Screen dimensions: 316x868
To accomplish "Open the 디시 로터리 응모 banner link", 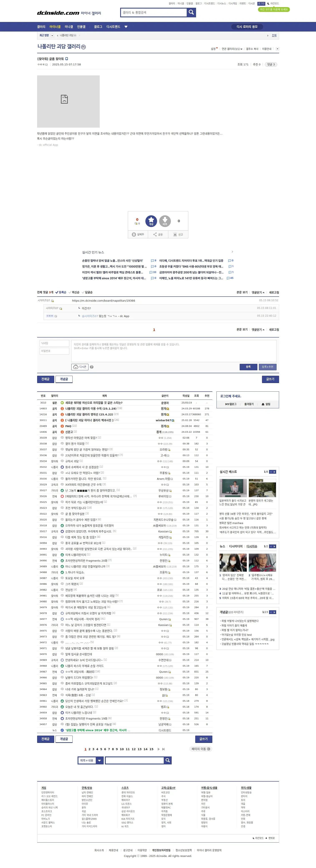I will click(247, 27).
